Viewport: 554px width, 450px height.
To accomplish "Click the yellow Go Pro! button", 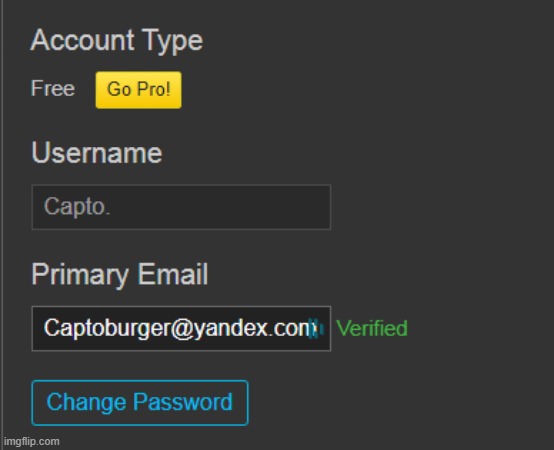I will point(138,90).
